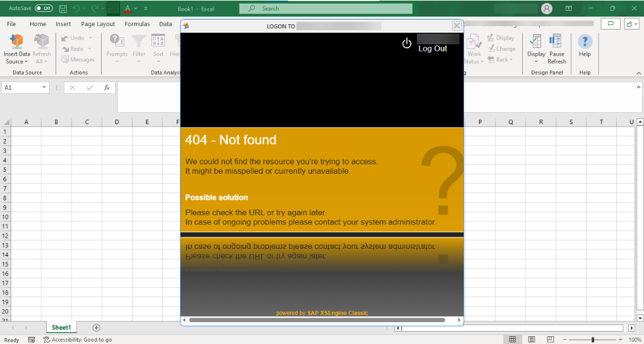Image resolution: width=644 pixels, height=344 pixels.
Task: Switch to Page Break Preview icon
Action: pyautogui.click(x=551, y=339)
